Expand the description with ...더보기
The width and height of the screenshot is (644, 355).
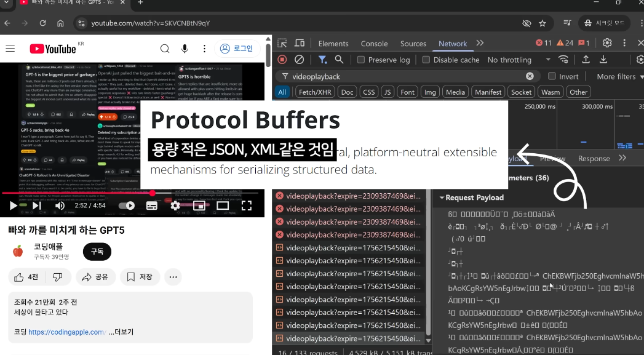[121, 332]
